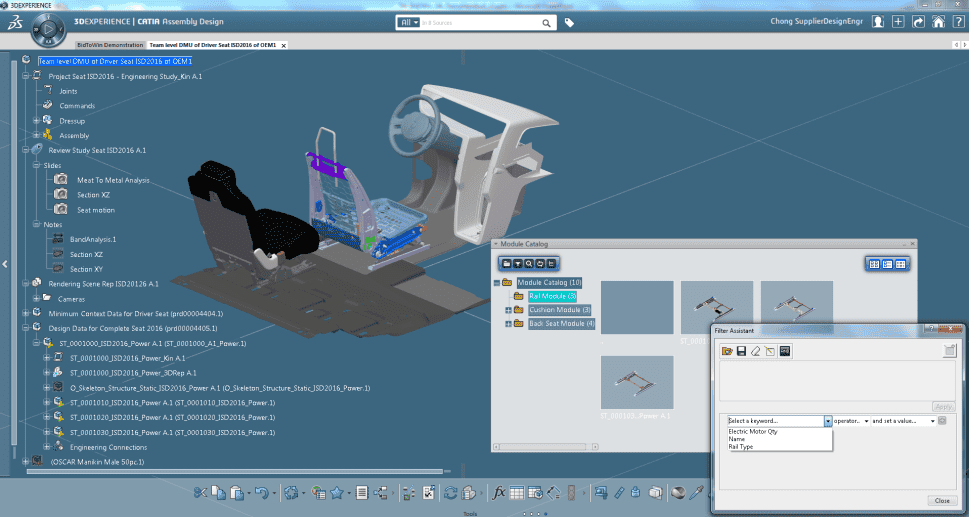Image resolution: width=969 pixels, height=517 pixels.
Task: Close the Team level DMU tab
Action: point(283,46)
